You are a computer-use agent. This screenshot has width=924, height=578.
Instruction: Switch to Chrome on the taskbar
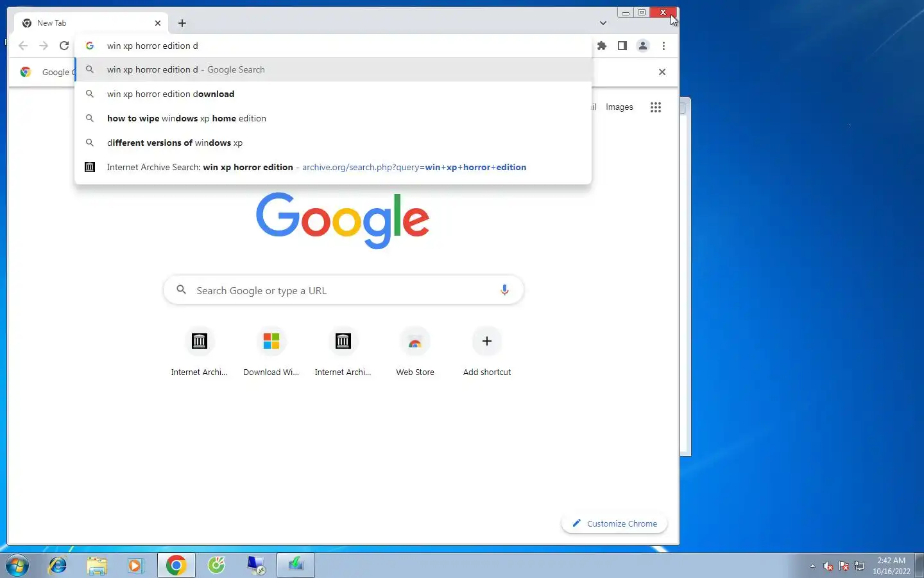176,566
